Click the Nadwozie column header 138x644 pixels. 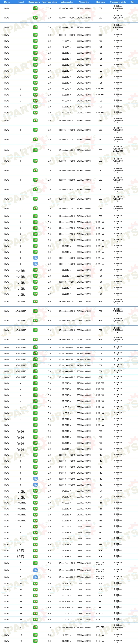click(x=100, y=2)
